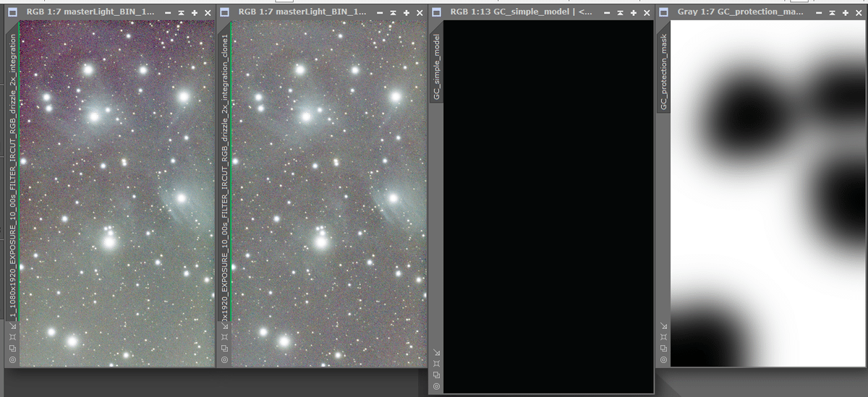Minimize the GC_simple_model window

coord(607,13)
